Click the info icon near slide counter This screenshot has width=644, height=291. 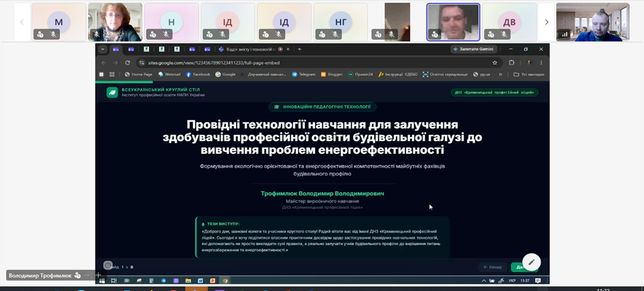click(x=108, y=265)
